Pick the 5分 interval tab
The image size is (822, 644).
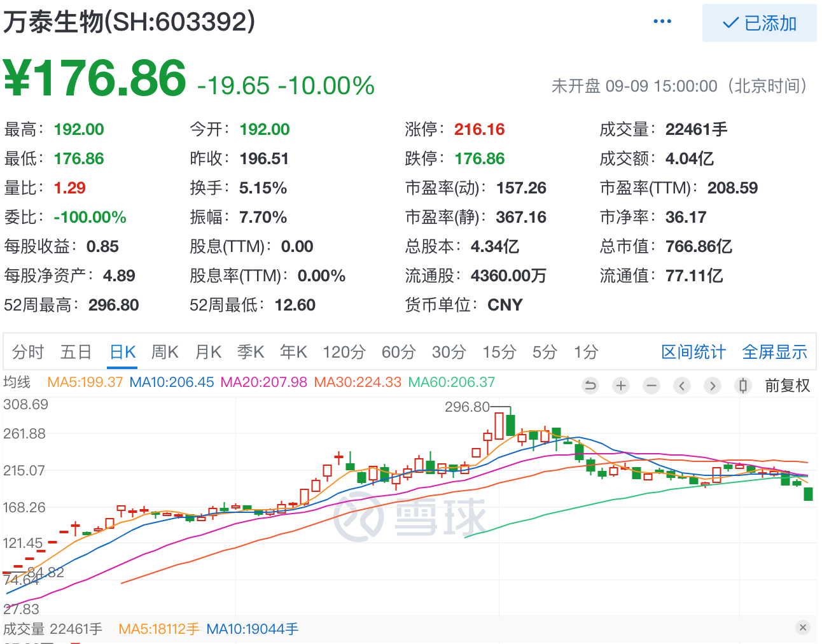point(545,352)
